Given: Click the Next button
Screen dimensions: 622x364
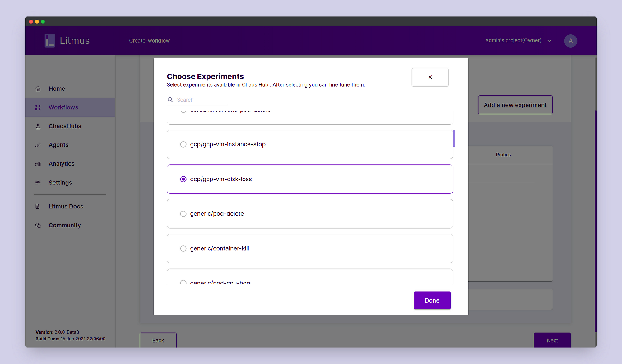Looking at the screenshot, I should pos(552,340).
